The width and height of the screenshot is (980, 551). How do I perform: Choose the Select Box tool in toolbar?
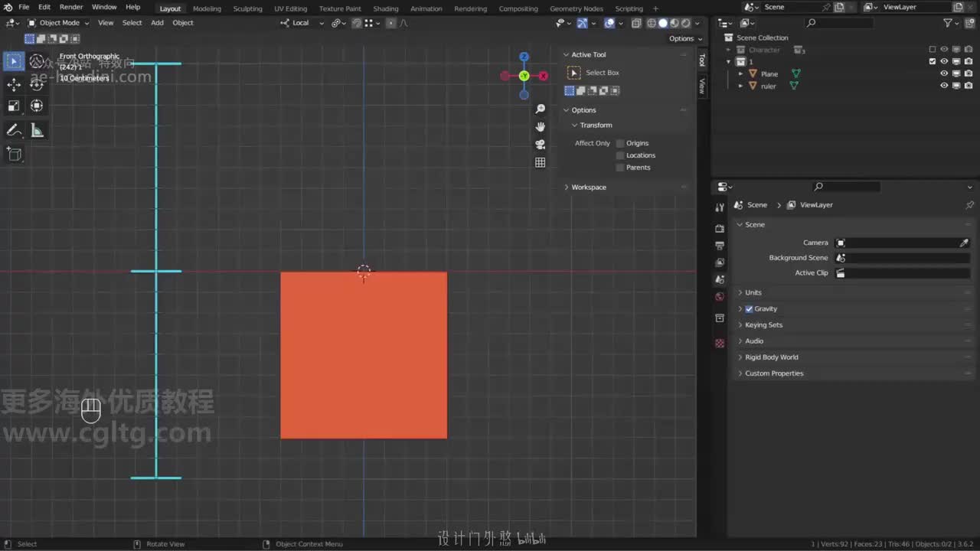click(x=14, y=61)
